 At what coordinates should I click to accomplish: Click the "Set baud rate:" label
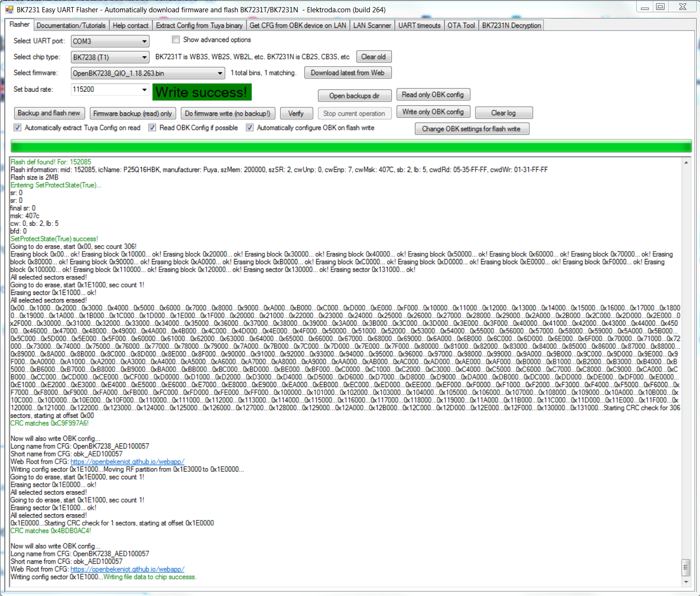33,89
